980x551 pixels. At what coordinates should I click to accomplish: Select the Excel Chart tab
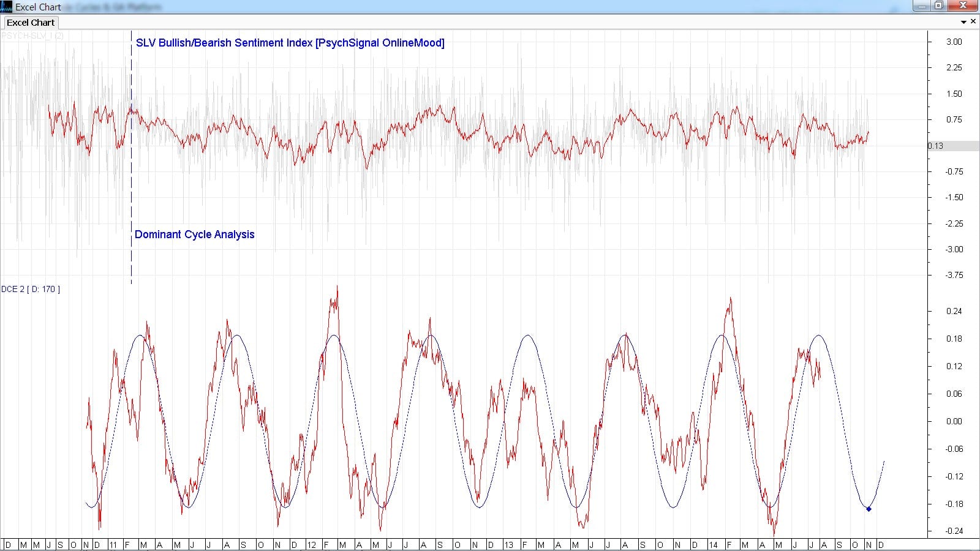(x=30, y=22)
